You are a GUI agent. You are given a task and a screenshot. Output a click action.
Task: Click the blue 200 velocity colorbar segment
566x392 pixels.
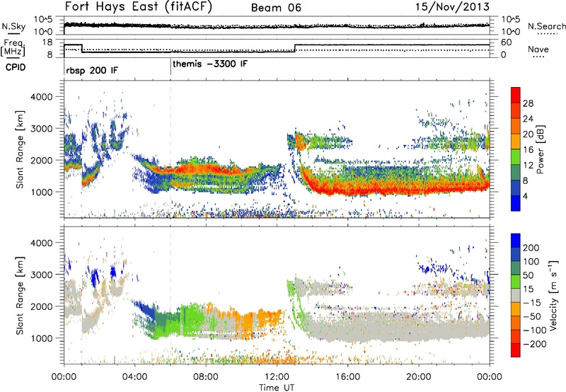[516, 241]
